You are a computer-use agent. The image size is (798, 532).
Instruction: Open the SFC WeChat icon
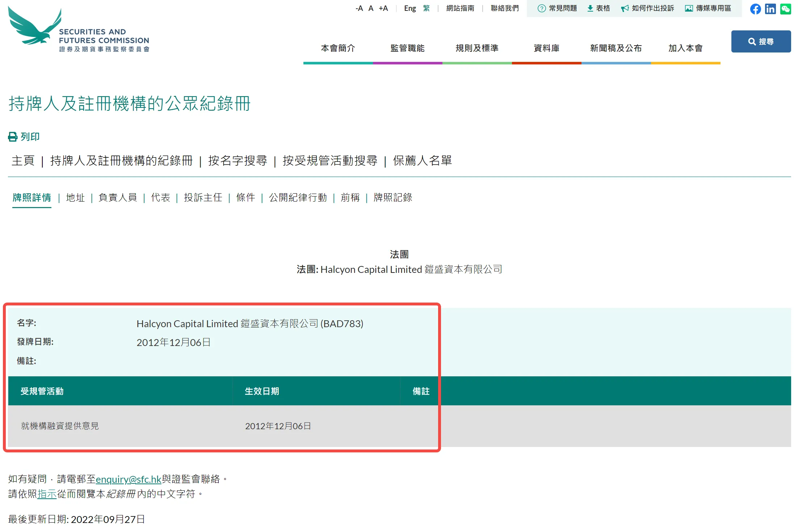pyautogui.click(x=785, y=9)
